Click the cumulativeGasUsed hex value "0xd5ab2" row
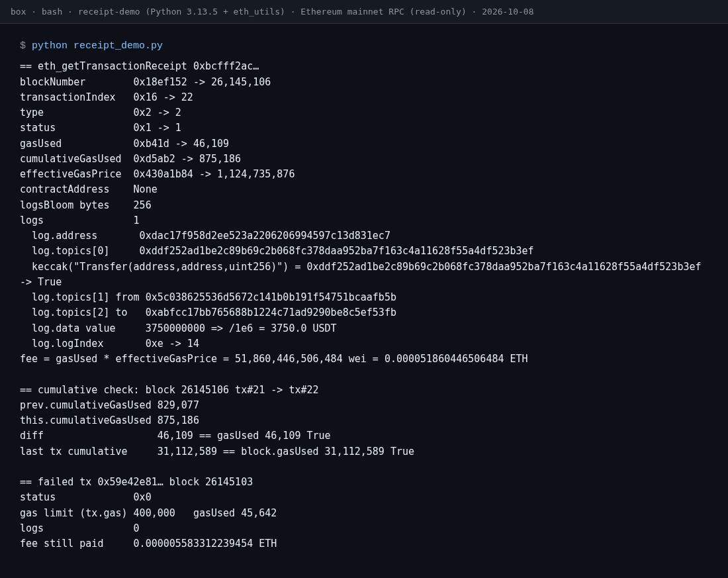This screenshot has width=728, height=578. click(130, 158)
